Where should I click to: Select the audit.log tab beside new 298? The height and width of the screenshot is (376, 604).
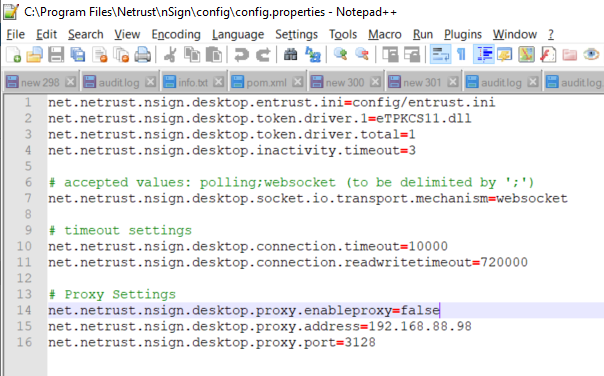coord(119,82)
